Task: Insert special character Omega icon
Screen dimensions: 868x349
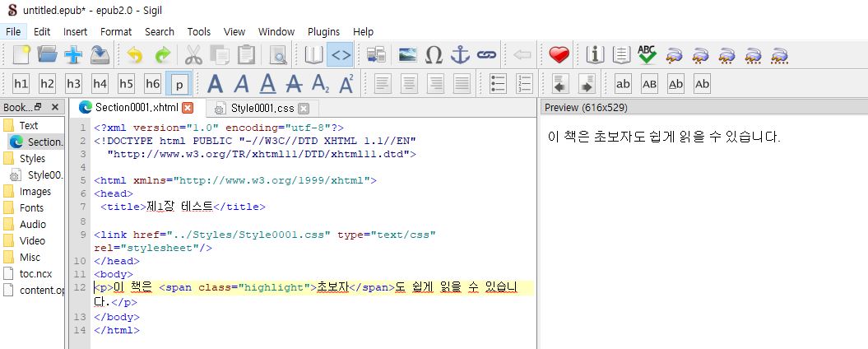Action: pos(434,55)
